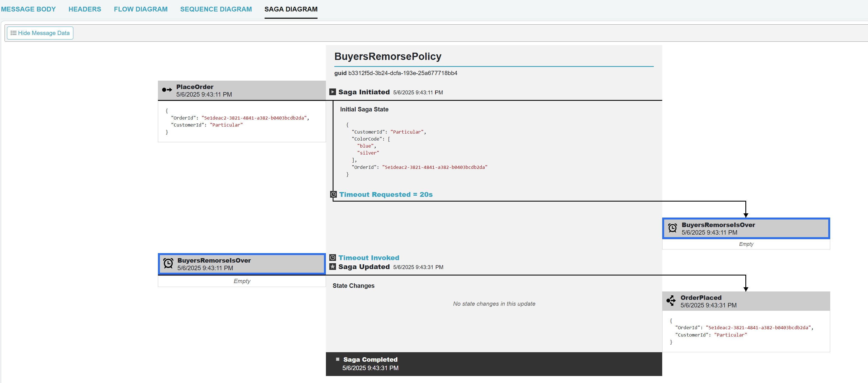Click the Saga Updated star icon
The image size is (868, 383).
click(x=333, y=267)
